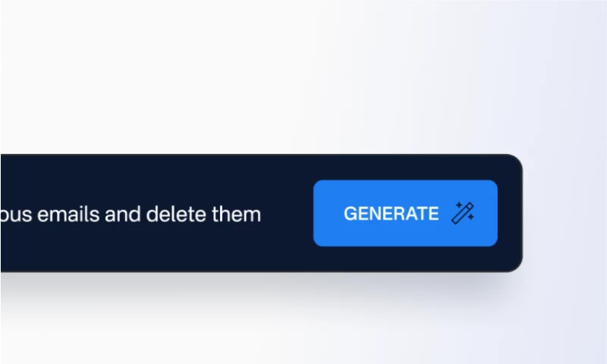Click empty dark space between text and button
The image size is (607, 364).
tap(288, 213)
